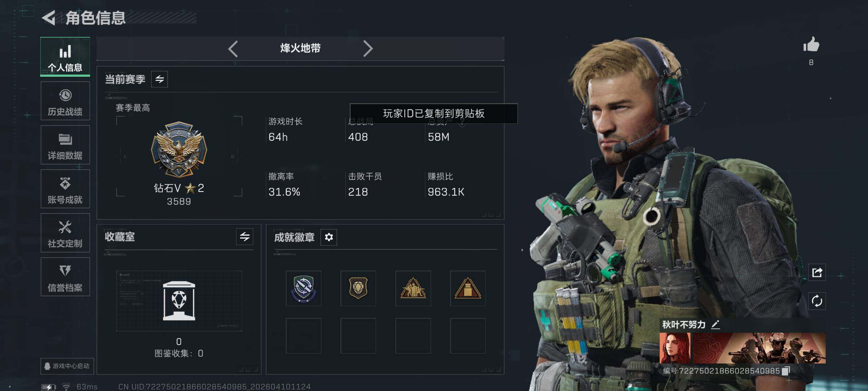Rotate the character with the refresh icon
Viewport: 868px width, 391px height.
click(x=817, y=301)
